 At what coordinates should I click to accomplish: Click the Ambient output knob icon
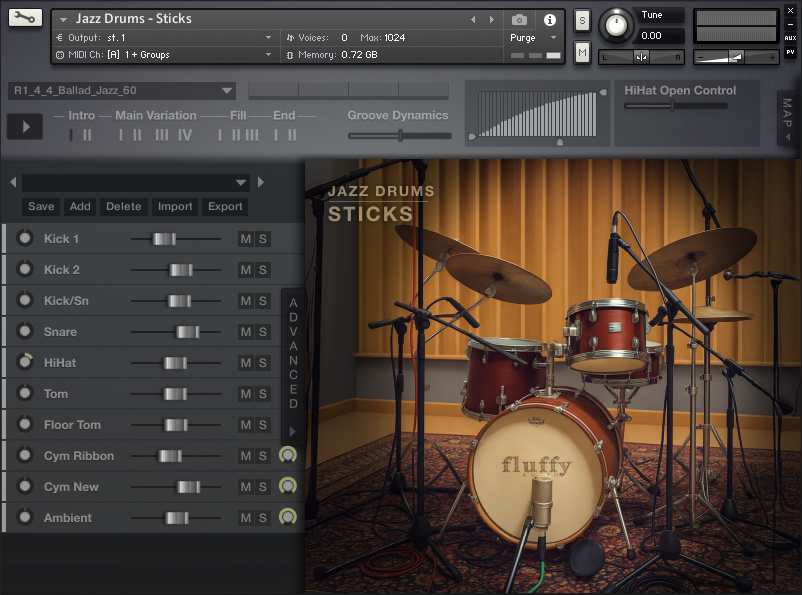288,517
